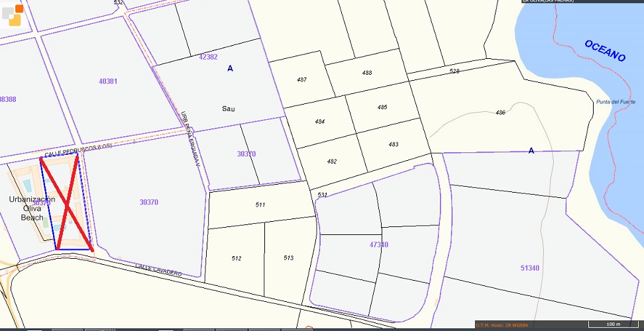Select parcel 40381 on the map
The image size is (644, 331).
[107, 81]
